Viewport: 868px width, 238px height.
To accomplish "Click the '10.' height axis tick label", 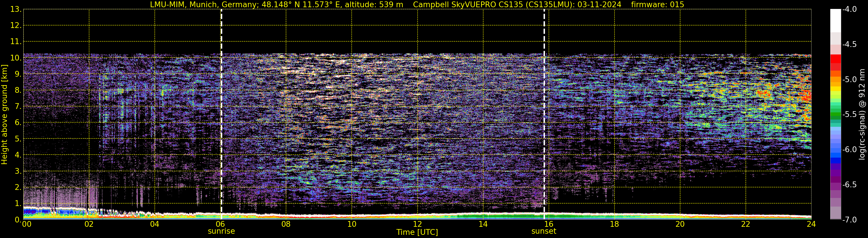I will tap(16, 58).
